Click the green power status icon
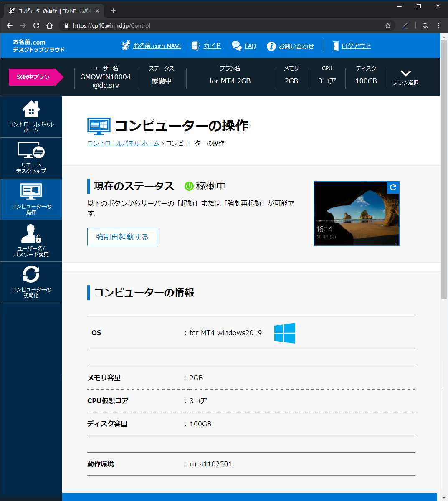The width and height of the screenshot is (448, 501). click(189, 186)
